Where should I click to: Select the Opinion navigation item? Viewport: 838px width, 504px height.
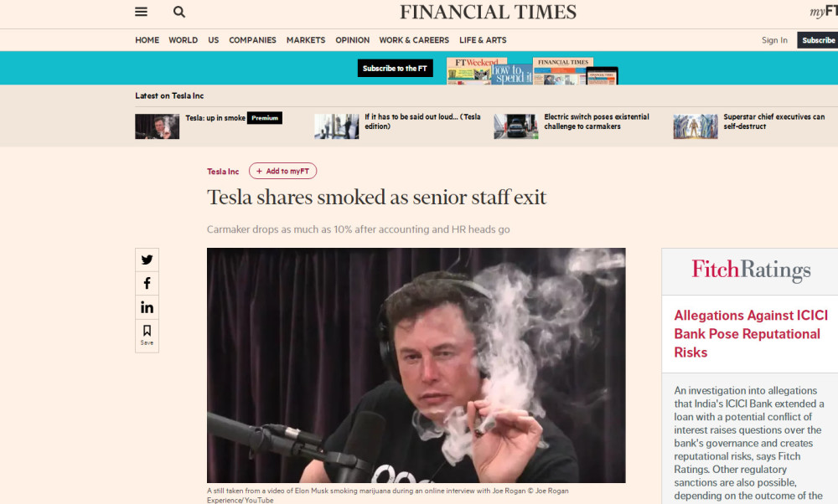(x=352, y=40)
